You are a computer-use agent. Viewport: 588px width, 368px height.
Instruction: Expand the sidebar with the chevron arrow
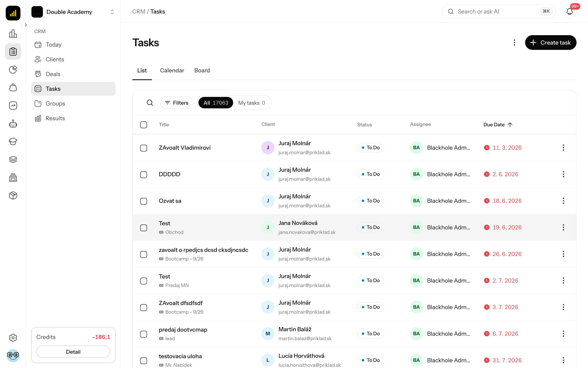pyautogui.click(x=26, y=25)
